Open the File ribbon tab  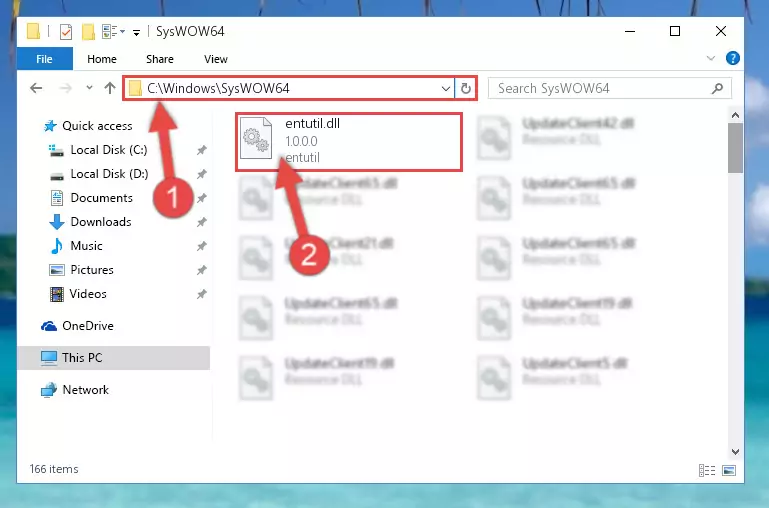tap(45, 59)
